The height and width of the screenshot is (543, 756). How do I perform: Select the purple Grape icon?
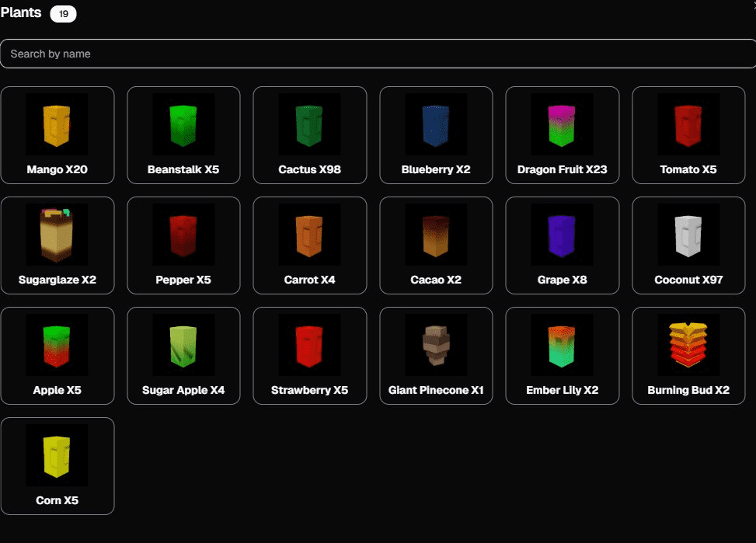(562, 235)
